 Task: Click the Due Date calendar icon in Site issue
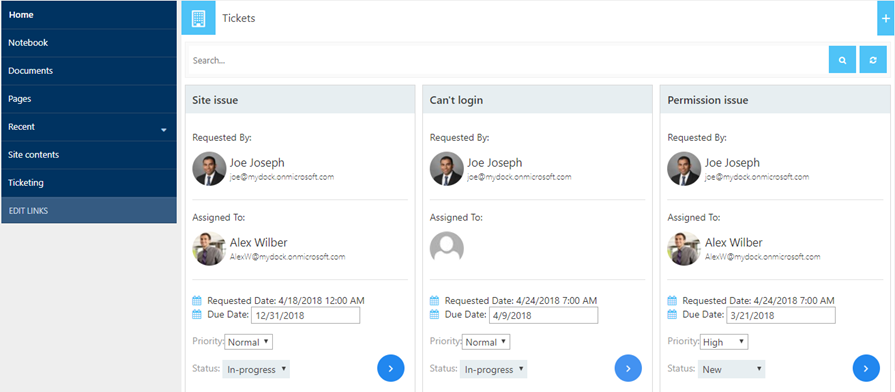point(197,314)
